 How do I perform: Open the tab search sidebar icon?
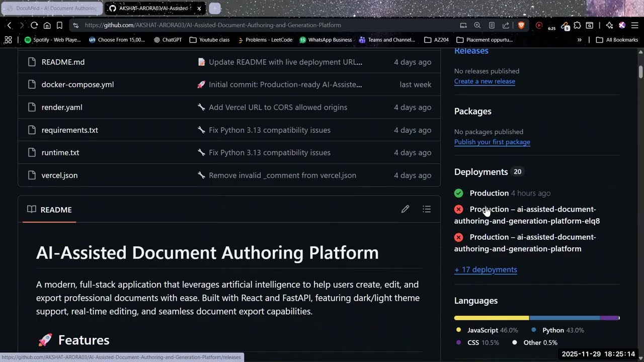[x=589, y=25]
